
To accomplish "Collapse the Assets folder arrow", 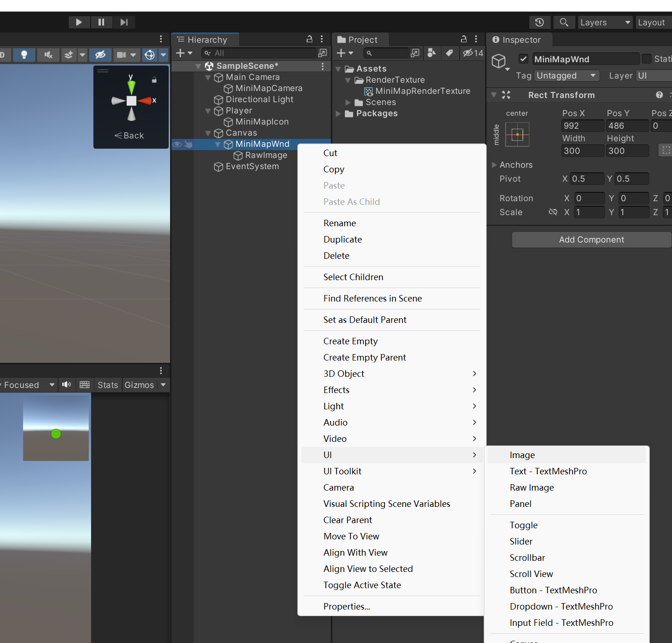I will (x=338, y=69).
